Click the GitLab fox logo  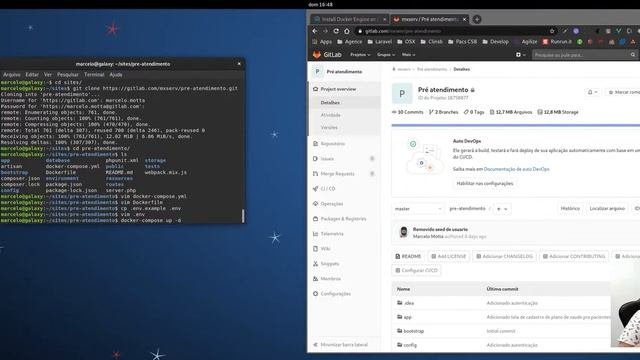click(x=317, y=55)
